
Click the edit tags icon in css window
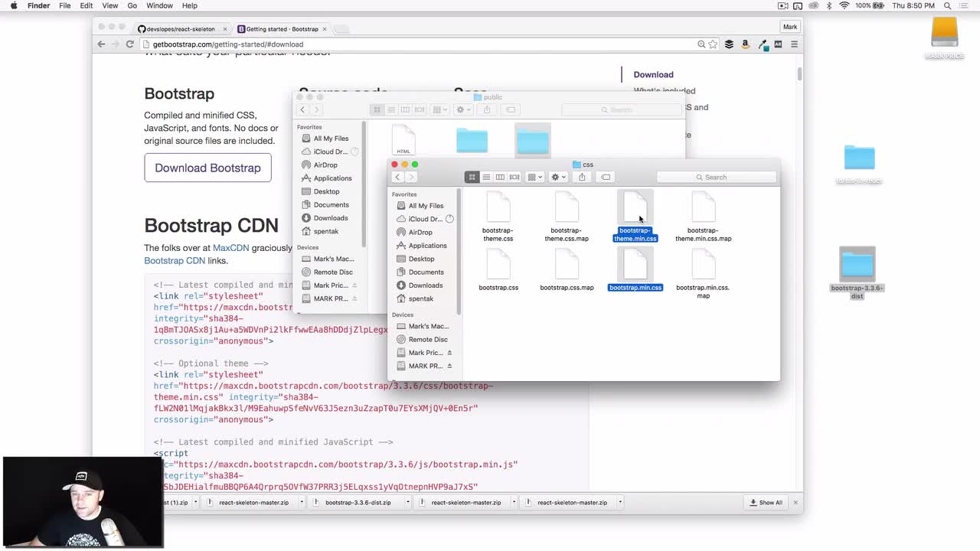606,177
